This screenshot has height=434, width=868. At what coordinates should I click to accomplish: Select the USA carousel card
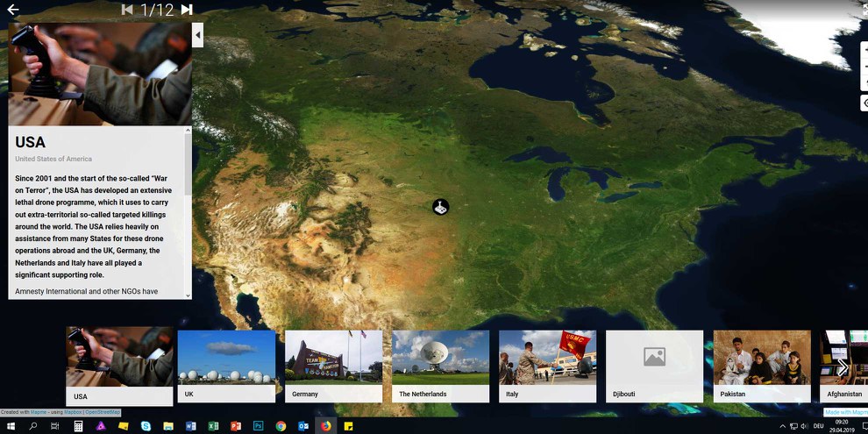119,366
